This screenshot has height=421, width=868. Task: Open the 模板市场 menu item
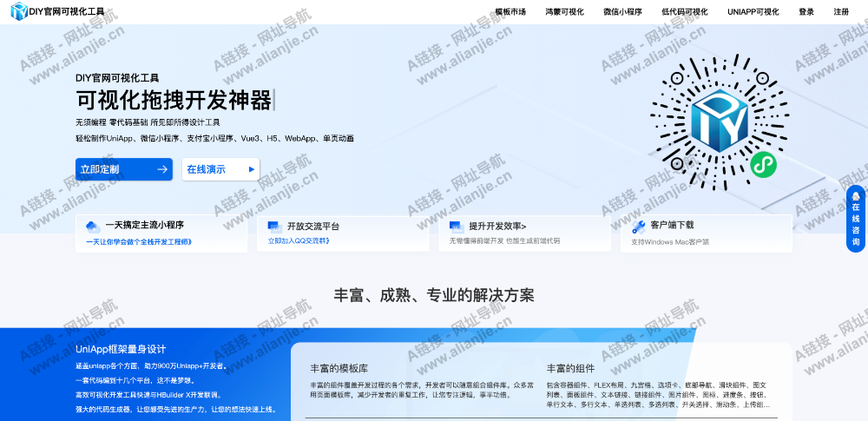click(510, 12)
